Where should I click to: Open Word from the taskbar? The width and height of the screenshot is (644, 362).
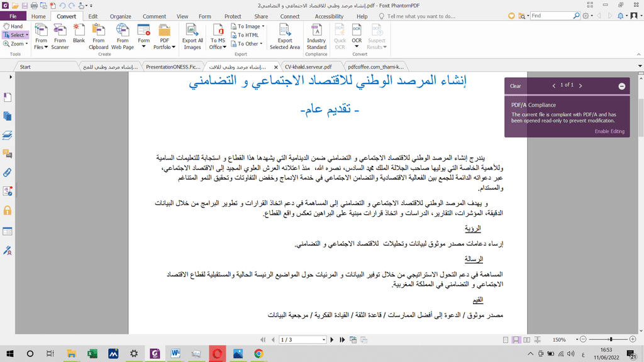pos(175,353)
